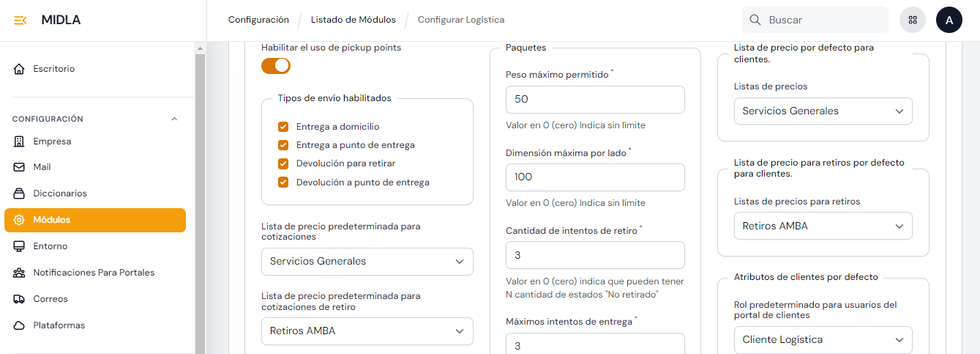Go to Listado de Módulos breadcrumb
980x354 pixels.
(x=353, y=20)
